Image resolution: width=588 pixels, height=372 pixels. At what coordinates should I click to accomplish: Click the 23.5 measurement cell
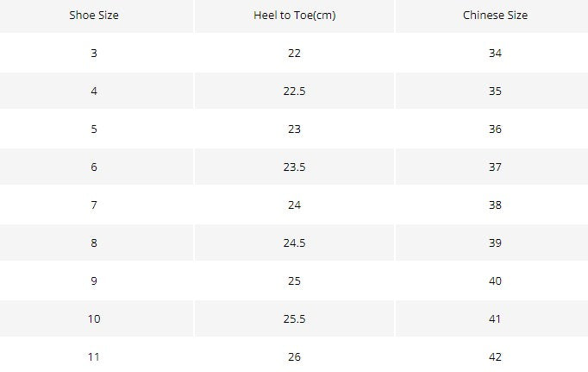tap(294, 167)
